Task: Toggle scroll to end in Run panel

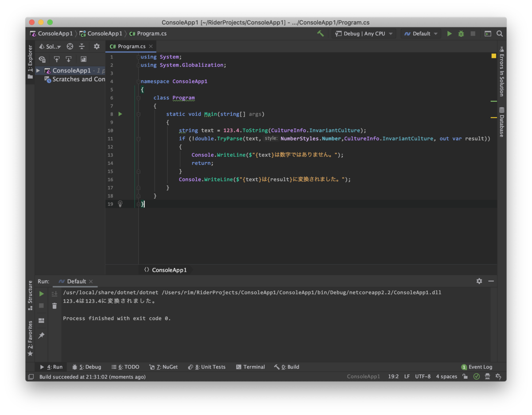Action: (x=55, y=294)
